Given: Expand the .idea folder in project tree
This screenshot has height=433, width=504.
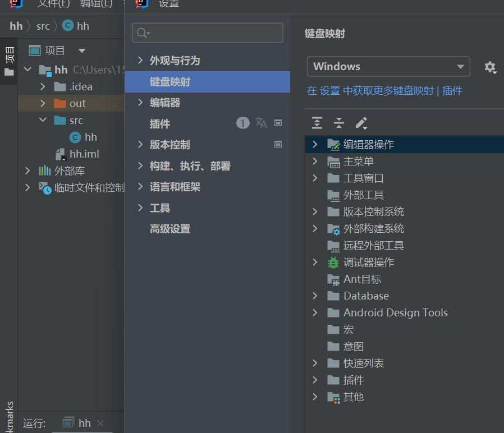Looking at the screenshot, I should [43, 86].
